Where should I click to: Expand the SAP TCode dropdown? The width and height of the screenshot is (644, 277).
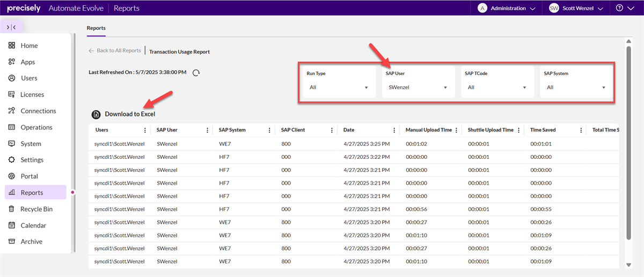497,87
